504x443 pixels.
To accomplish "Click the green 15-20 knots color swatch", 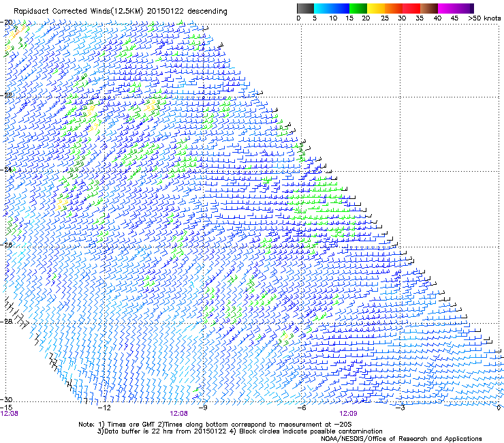I will (358, 8).
